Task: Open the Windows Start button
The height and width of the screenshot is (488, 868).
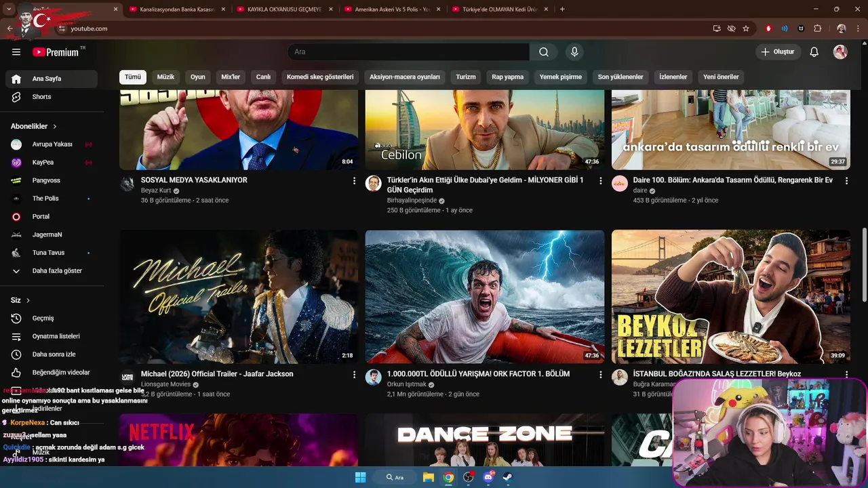Action: (360, 477)
